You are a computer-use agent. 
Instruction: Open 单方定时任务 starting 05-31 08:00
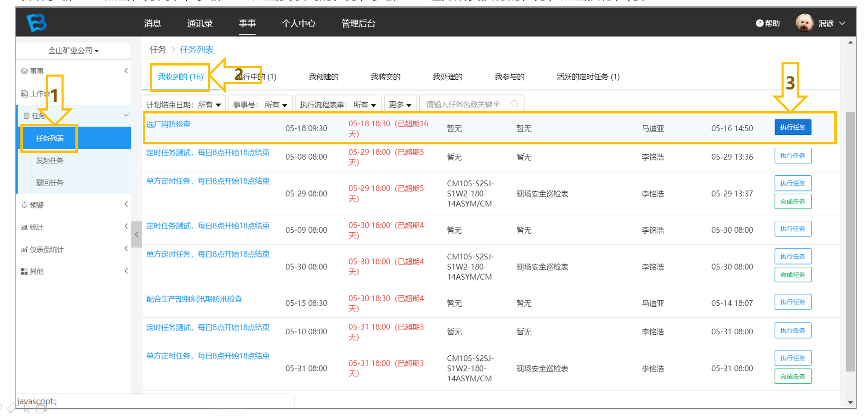click(x=208, y=356)
